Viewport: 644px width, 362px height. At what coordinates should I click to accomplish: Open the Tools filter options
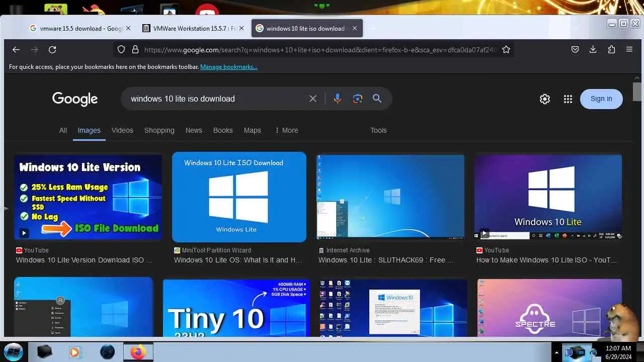[378, 130]
